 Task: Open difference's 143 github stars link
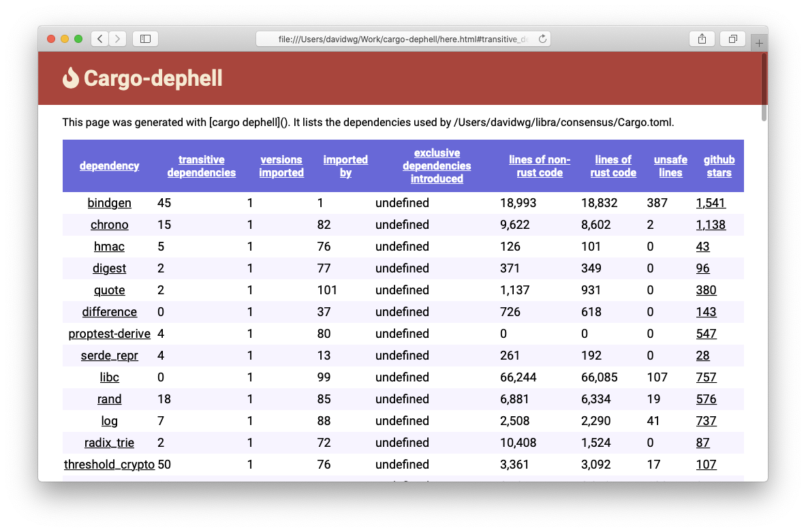(x=707, y=312)
